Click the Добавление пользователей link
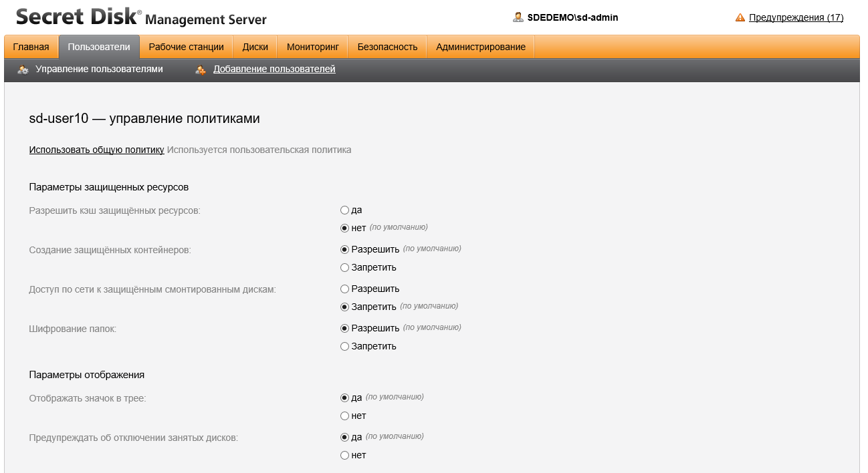868x473 pixels. [x=274, y=69]
